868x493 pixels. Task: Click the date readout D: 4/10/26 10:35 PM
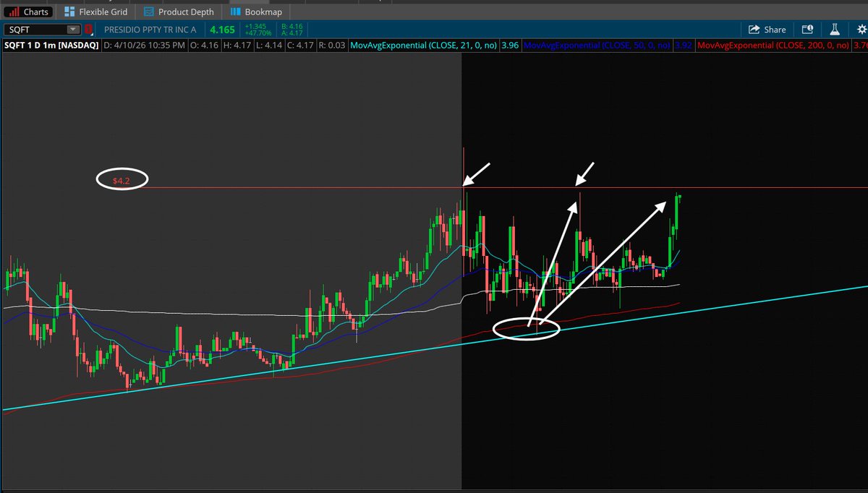[x=144, y=45]
